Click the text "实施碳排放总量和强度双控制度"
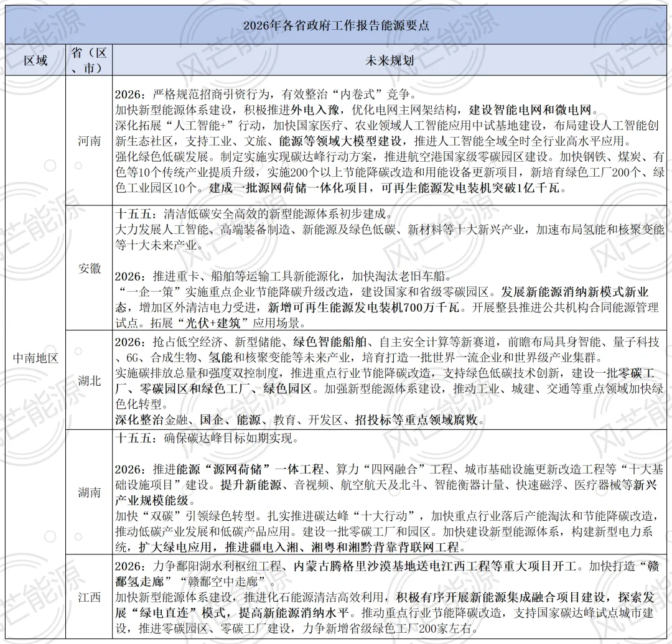 tap(197, 373)
